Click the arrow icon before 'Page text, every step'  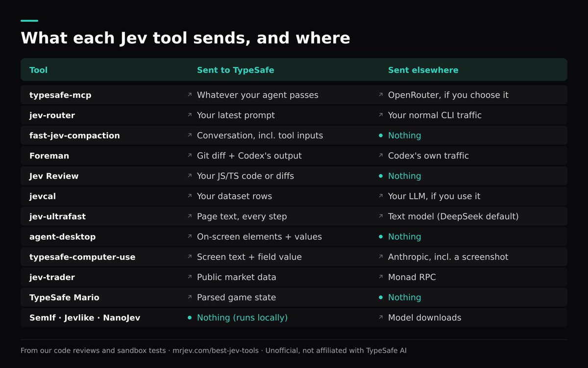pyautogui.click(x=190, y=216)
